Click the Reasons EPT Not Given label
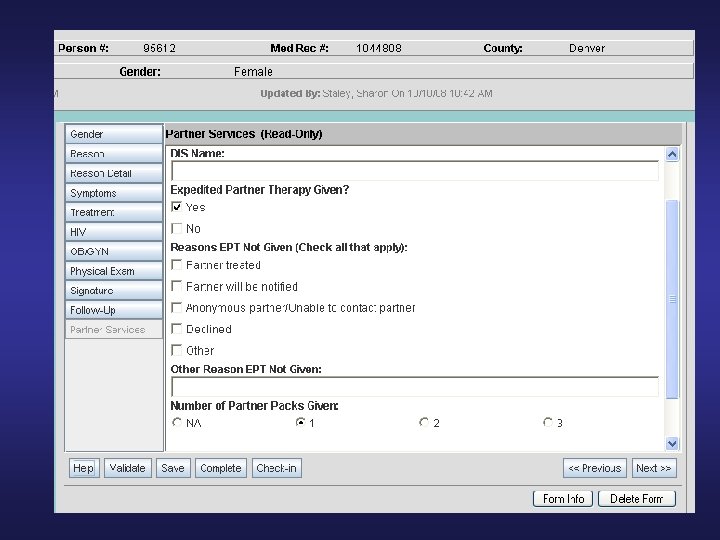The image size is (720, 540). coord(289,248)
